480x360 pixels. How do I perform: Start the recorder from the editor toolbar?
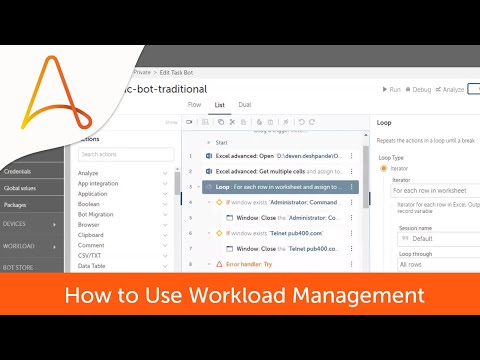click(x=189, y=122)
